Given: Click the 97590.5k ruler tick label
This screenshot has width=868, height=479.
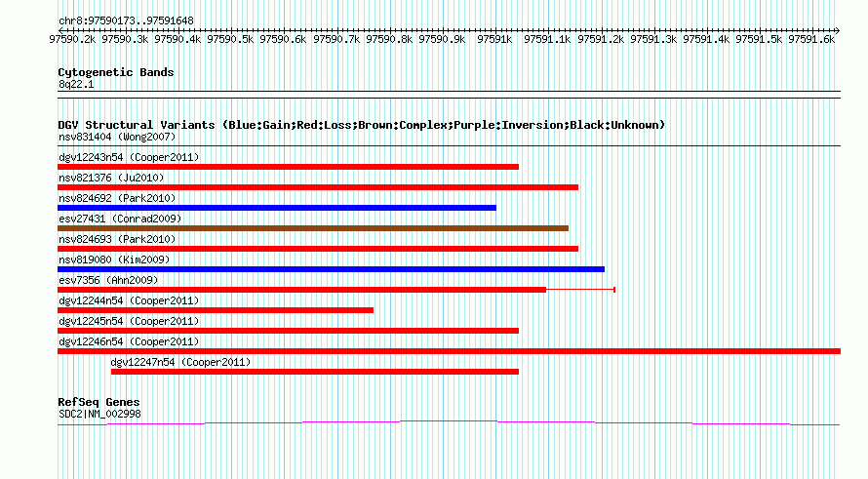Looking at the screenshot, I should [230, 39].
